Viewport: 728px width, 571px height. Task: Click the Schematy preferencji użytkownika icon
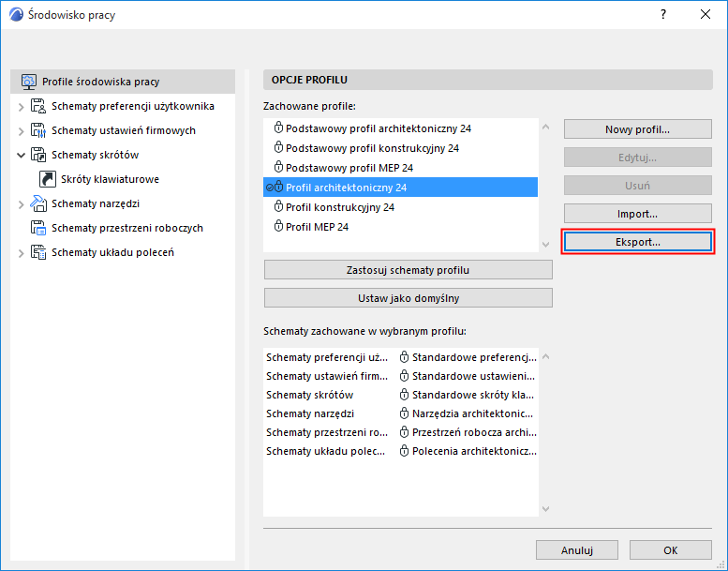(x=38, y=106)
